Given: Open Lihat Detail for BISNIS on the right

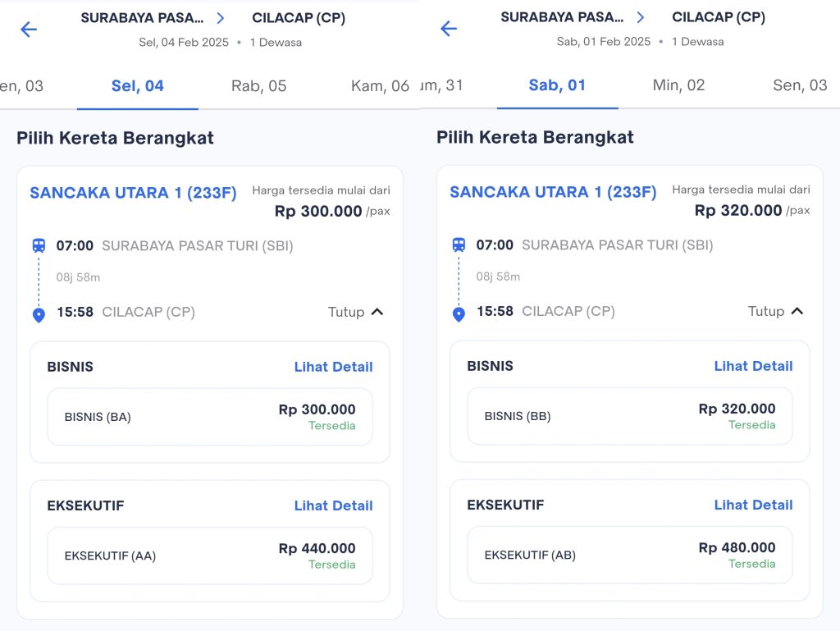Looking at the screenshot, I should 753,366.
